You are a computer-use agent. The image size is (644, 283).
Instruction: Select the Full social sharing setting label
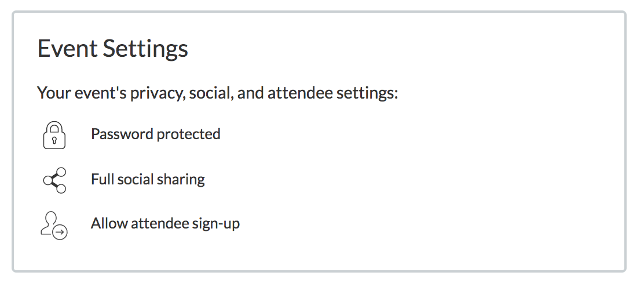coord(148,179)
